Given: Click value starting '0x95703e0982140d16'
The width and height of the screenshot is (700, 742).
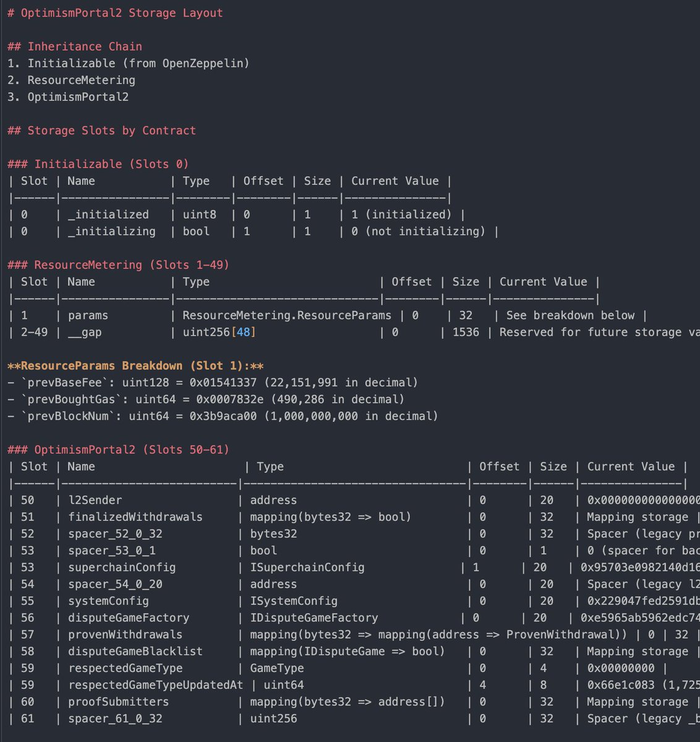Looking at the screenshot, I should [x=640, y=567].
